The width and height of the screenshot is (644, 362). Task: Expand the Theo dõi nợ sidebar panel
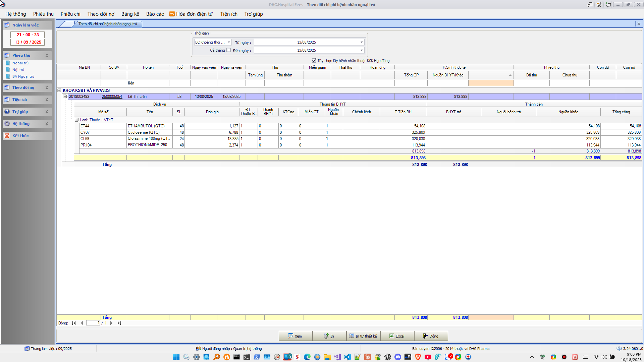pos(47,87)
